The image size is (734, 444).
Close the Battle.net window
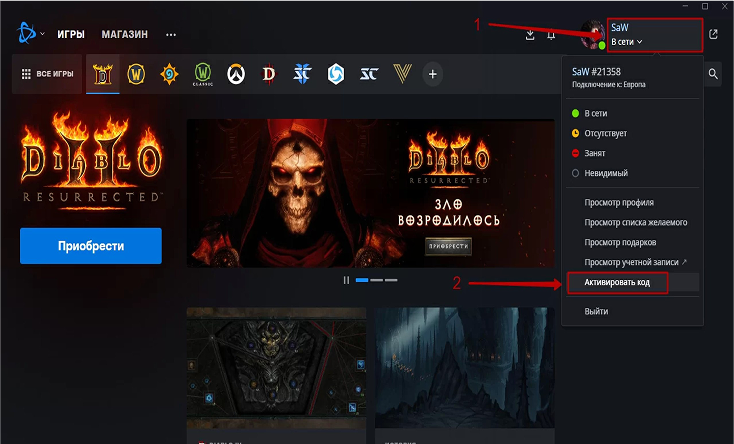pos(725,6)
